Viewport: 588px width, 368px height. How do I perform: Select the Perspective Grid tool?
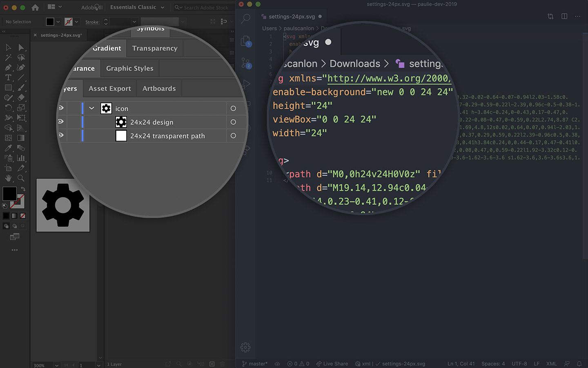click(x=21, y=128)
